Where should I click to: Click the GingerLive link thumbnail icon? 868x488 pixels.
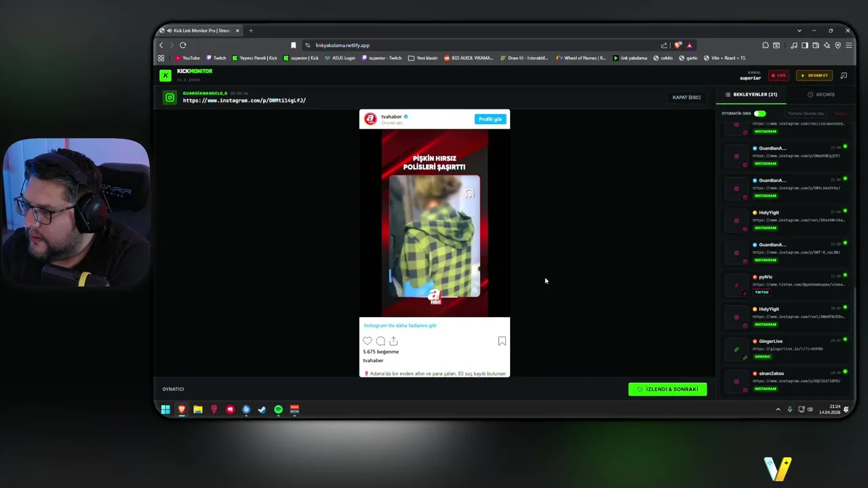pos(736,349)
